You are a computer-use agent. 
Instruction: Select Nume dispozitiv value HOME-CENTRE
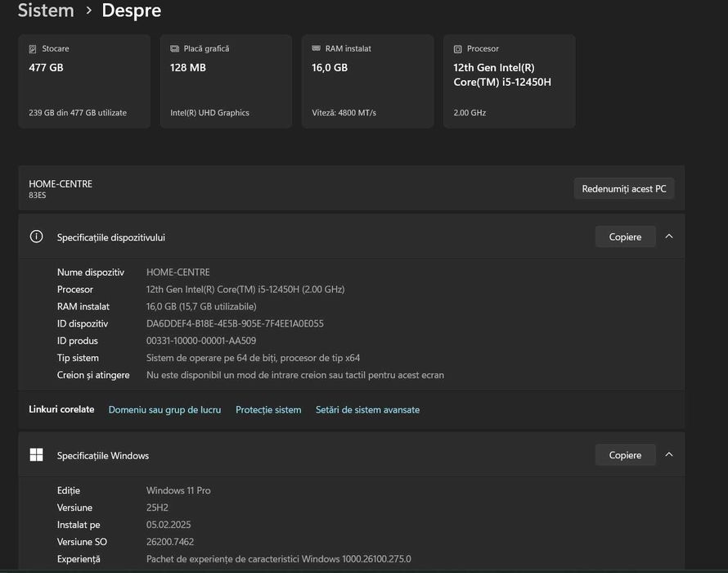click(178, 273)
